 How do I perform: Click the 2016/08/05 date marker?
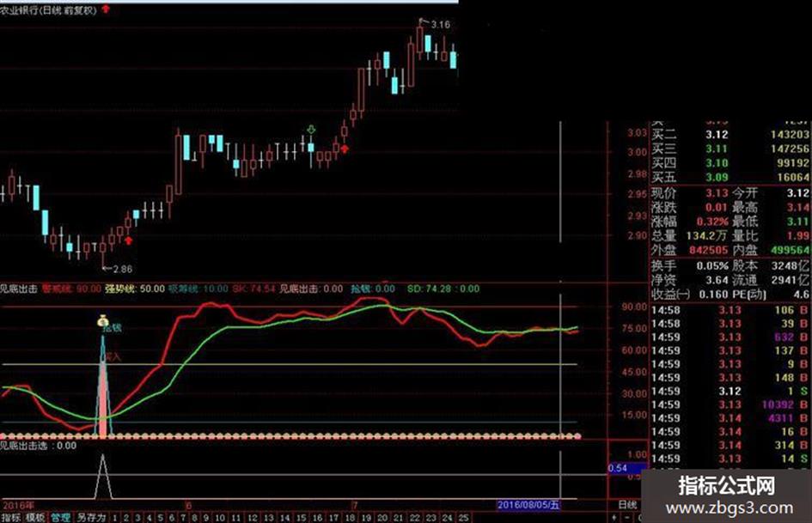528,504
